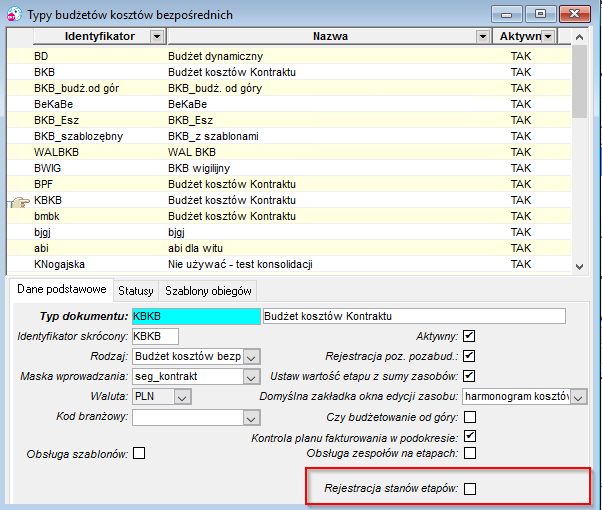Image resolution: width=602 pixels, height=510 pixels.
Task: Open Domyślna zakładka okna edycji zasobu dropdown
Action: [x=579, y=397]
